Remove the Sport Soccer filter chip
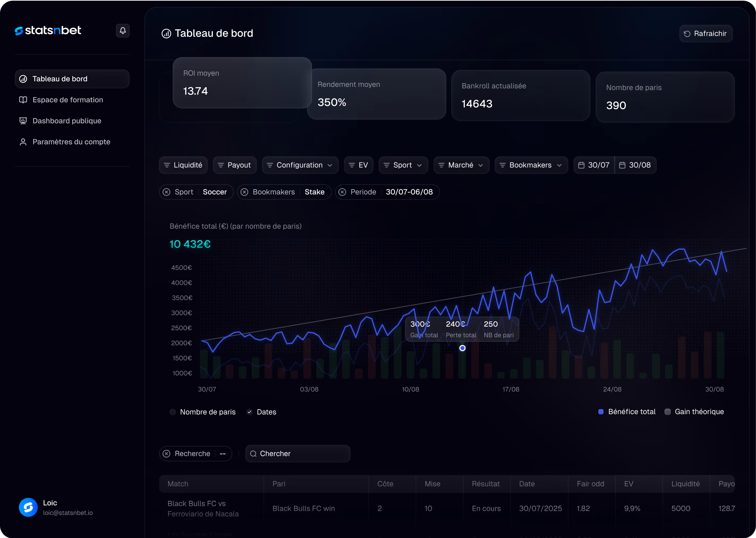 pyautogui.click(x=167, y=192)
